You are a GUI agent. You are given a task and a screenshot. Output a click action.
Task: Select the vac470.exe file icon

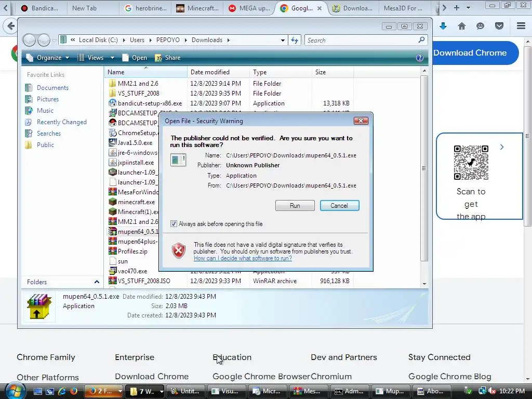(x=113, y=271)
